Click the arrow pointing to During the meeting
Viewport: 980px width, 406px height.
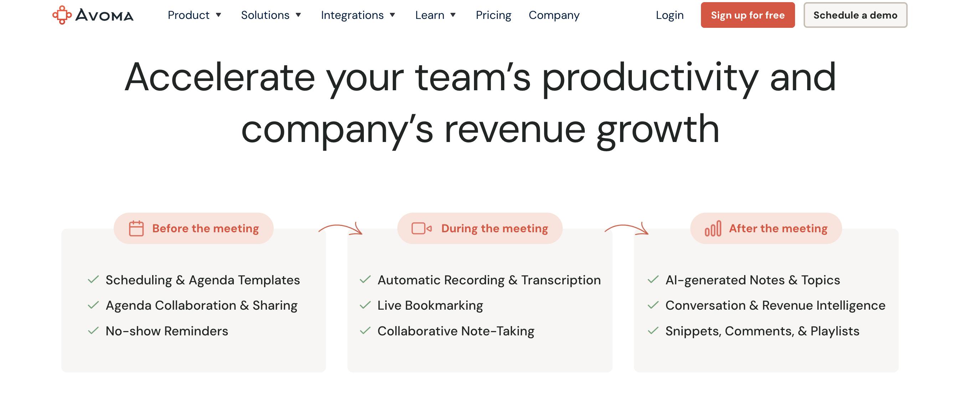[x=341, y=229]
